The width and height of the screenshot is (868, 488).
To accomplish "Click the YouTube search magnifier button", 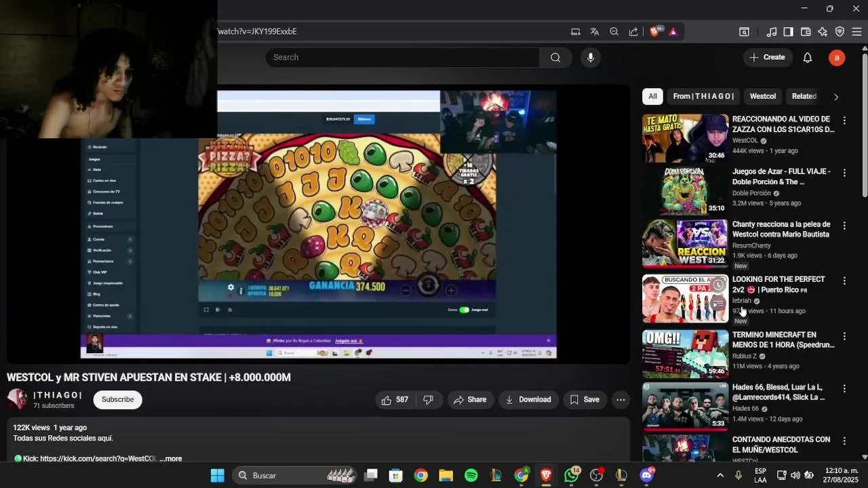I will point(555,58).
